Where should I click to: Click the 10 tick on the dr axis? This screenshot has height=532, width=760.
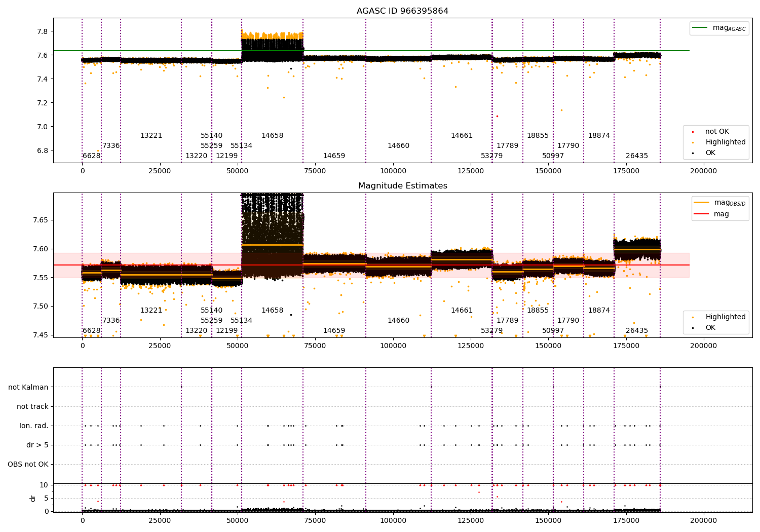pyautogui.click(x=44, y=485)
